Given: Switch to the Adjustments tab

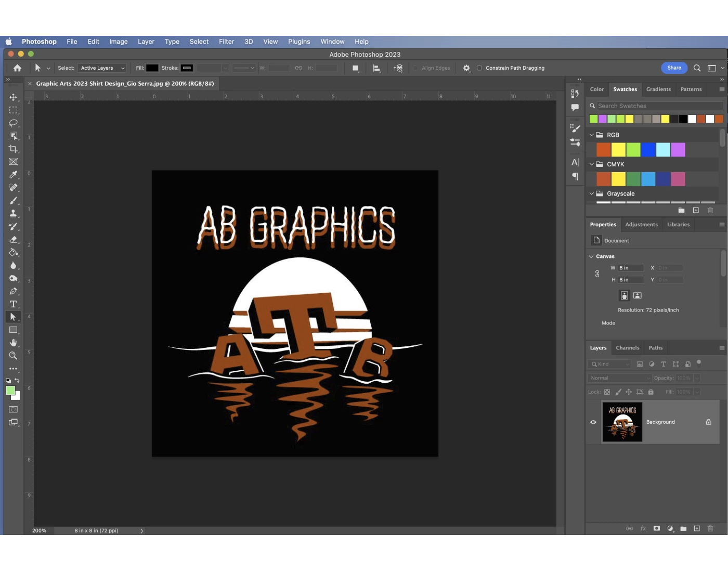Looking at the screenshot, I should point(641,225).
